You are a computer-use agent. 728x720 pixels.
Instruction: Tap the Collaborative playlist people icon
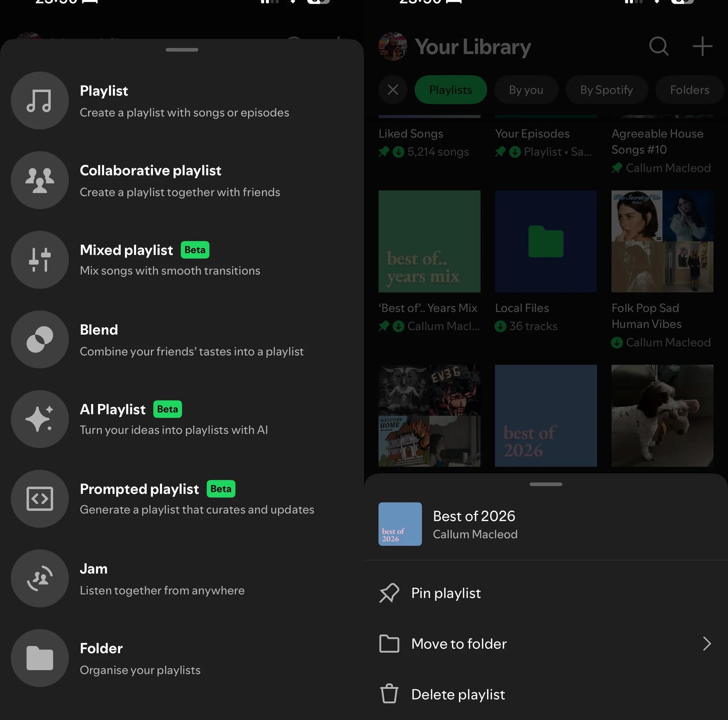[x=40, y=180]
